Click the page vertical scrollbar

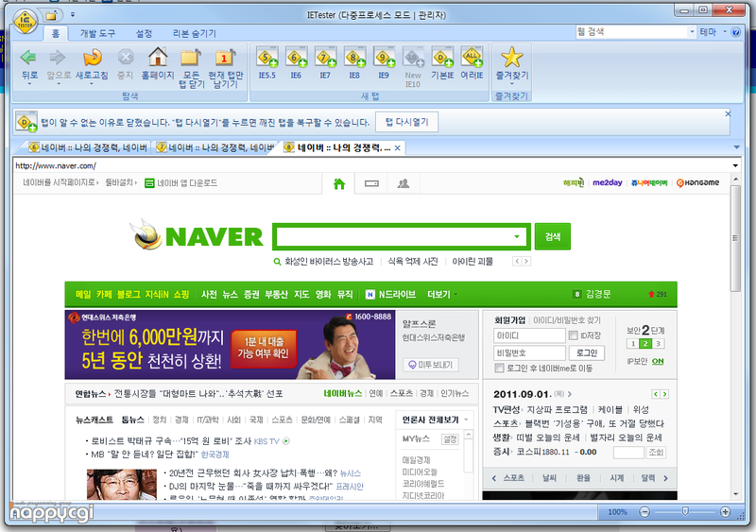click(735, 239)
